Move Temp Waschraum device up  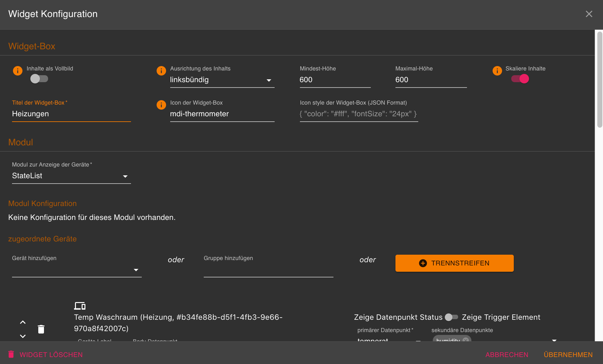tap(23, 322)
